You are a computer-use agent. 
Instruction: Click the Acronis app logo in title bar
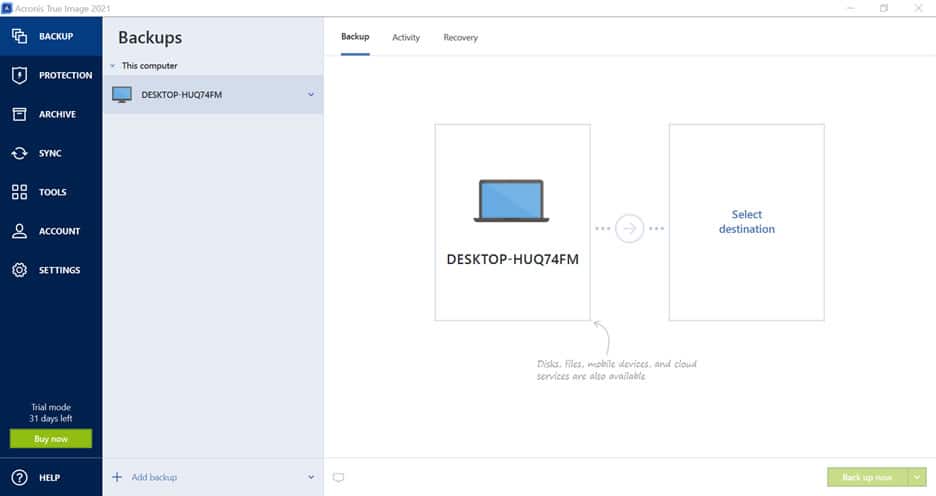[7, 8]
